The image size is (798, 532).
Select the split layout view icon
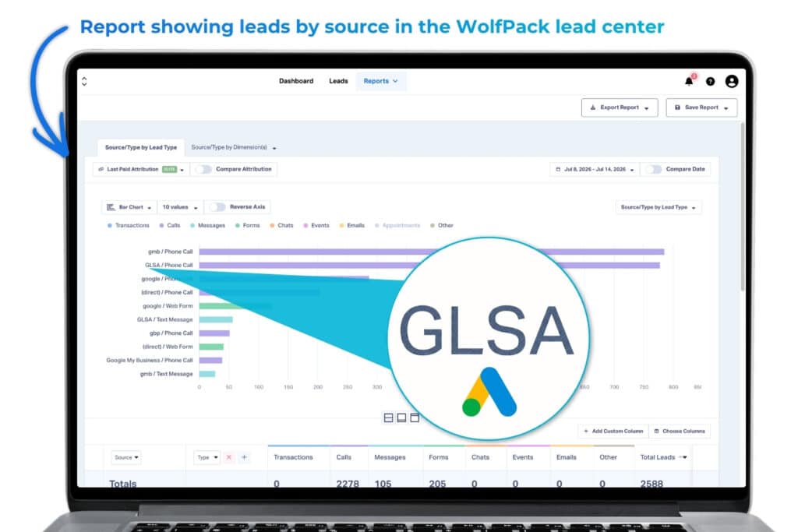coord(388,417)
